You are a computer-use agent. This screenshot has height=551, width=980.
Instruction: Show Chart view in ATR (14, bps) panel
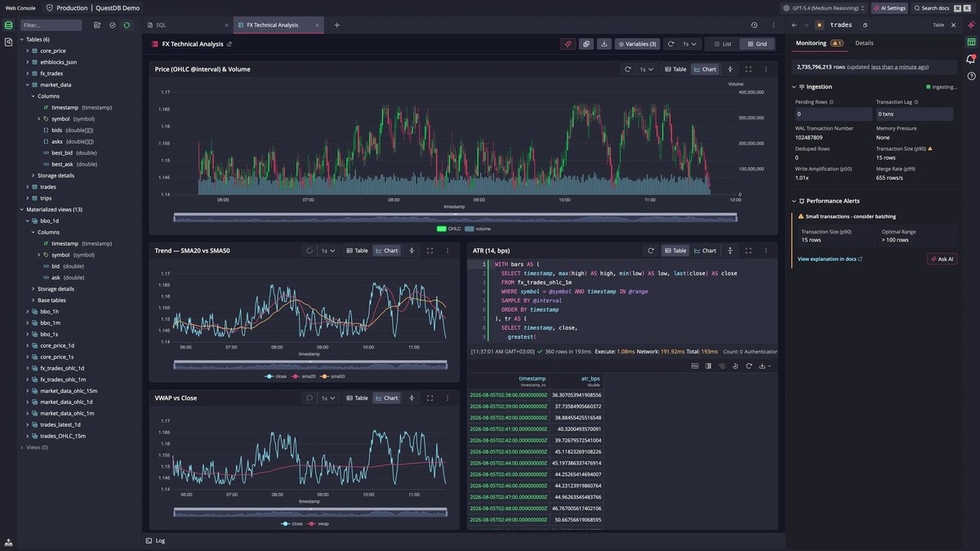[x=705, y=251]
